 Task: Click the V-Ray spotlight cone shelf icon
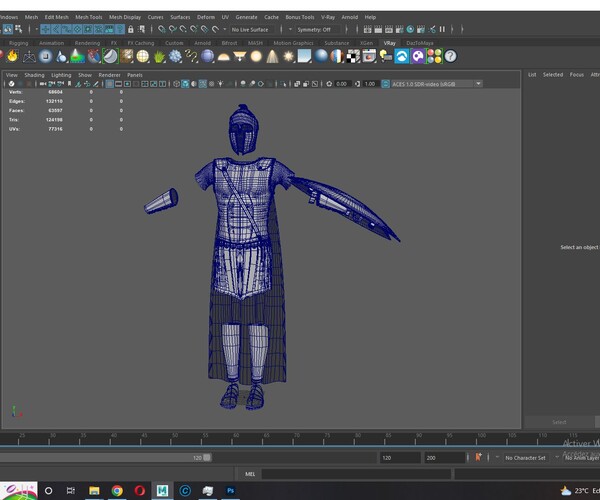pos(272,56)
